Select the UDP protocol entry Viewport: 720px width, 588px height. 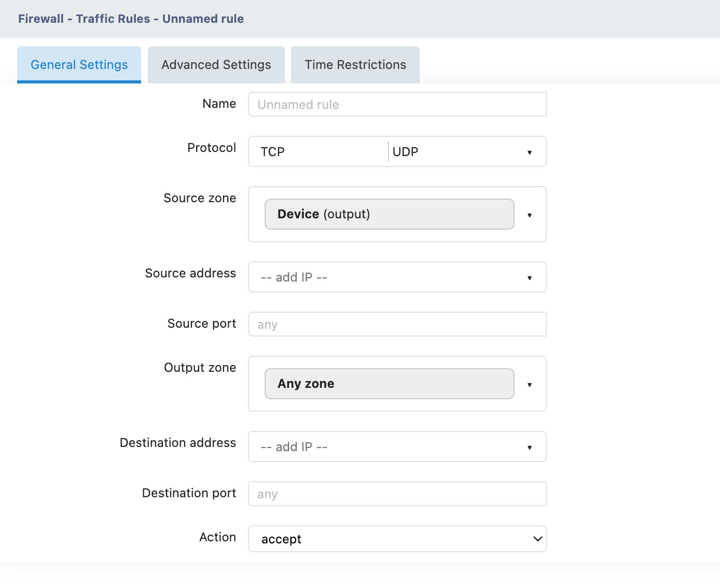(405, 152)
